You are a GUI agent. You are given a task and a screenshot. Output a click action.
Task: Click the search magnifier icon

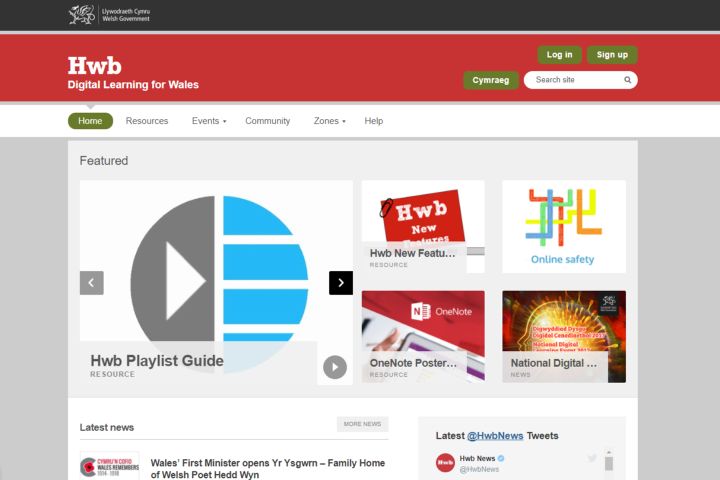[x=627, y=80]
